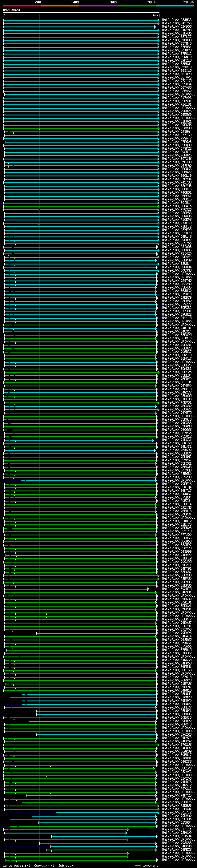
Task: Click the yellow Large gaps triangle in legend
Action: (x=25, y=866)
